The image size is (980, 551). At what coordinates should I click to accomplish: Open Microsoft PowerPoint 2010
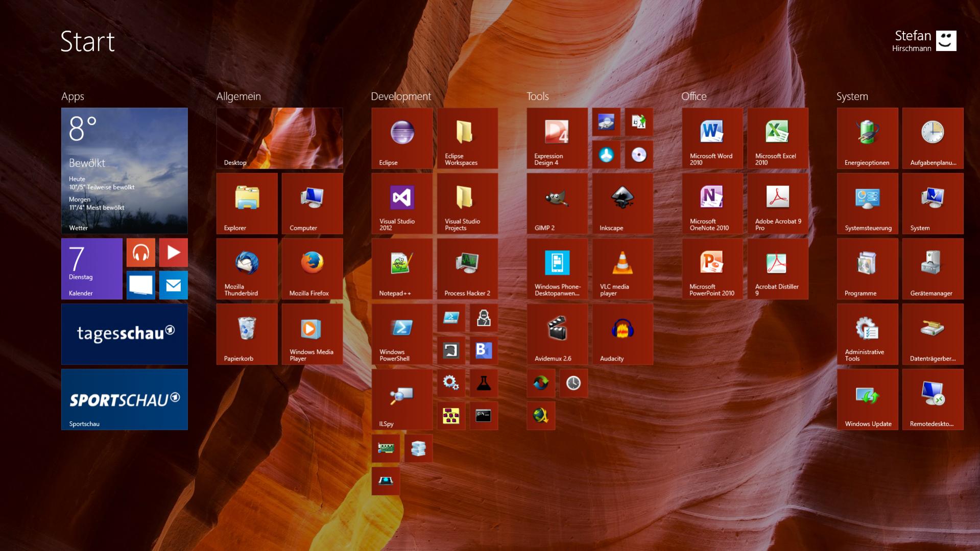pos(712,269)
